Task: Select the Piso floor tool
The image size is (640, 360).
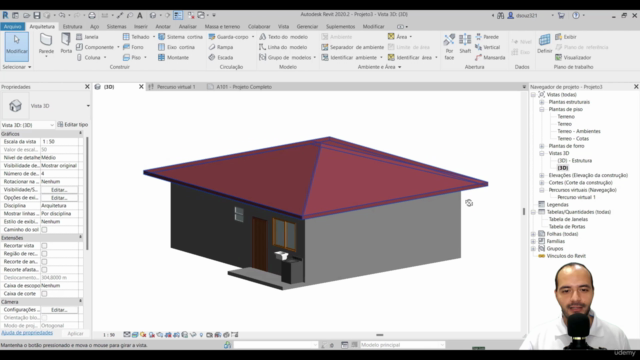Action: [132, 58]
